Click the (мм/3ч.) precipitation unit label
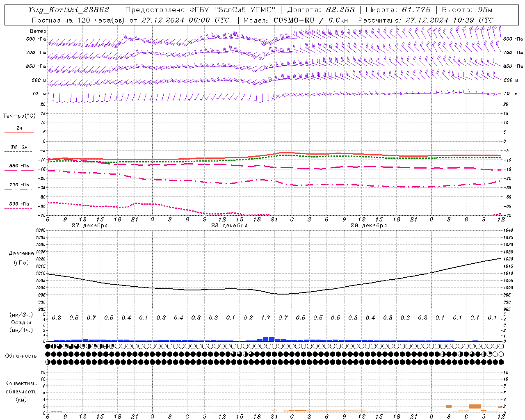 (21, 315)
